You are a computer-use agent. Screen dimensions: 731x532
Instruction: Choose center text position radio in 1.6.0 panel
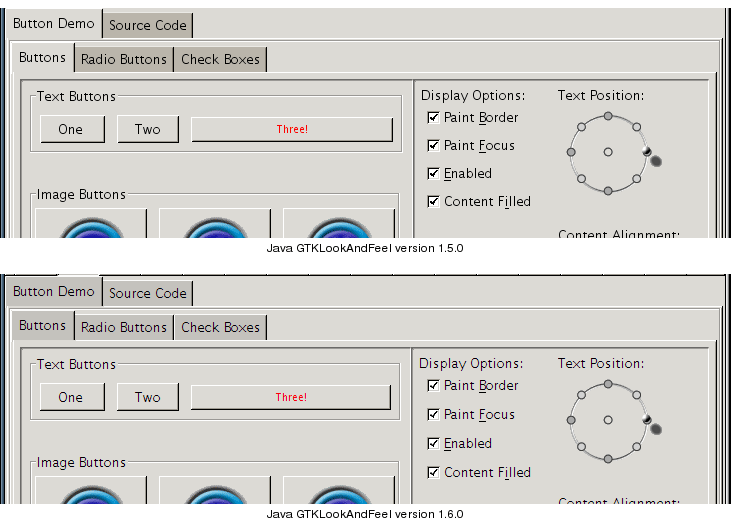pyautogui.click(x=608, y=420)
